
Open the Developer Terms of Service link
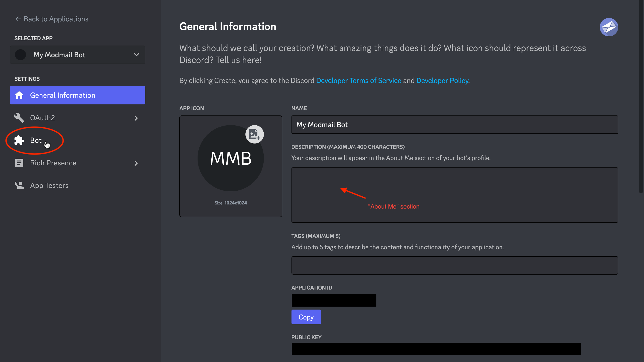tap(358, 80)
